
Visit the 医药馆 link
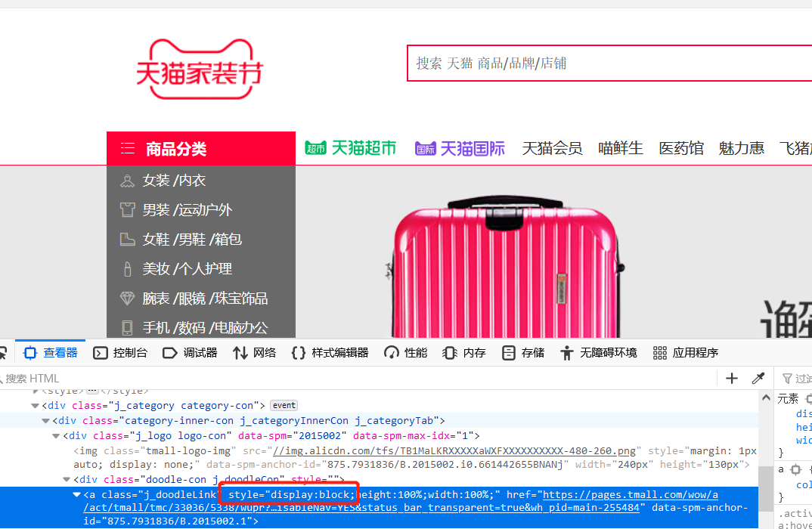681,149
